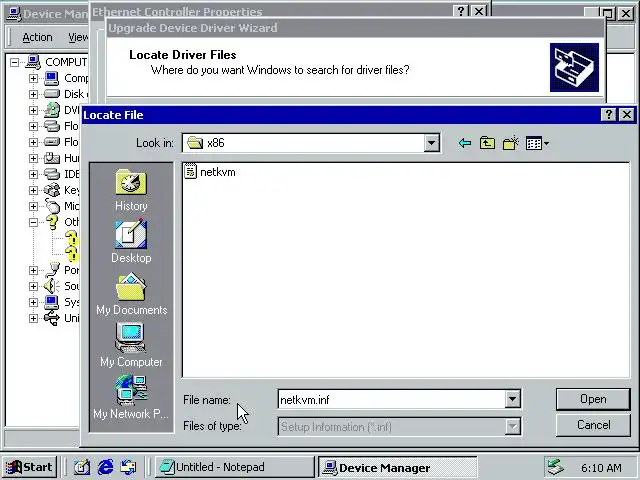640x480 pixels.
Task: Select the Mice tree icon
Action: 52,206
